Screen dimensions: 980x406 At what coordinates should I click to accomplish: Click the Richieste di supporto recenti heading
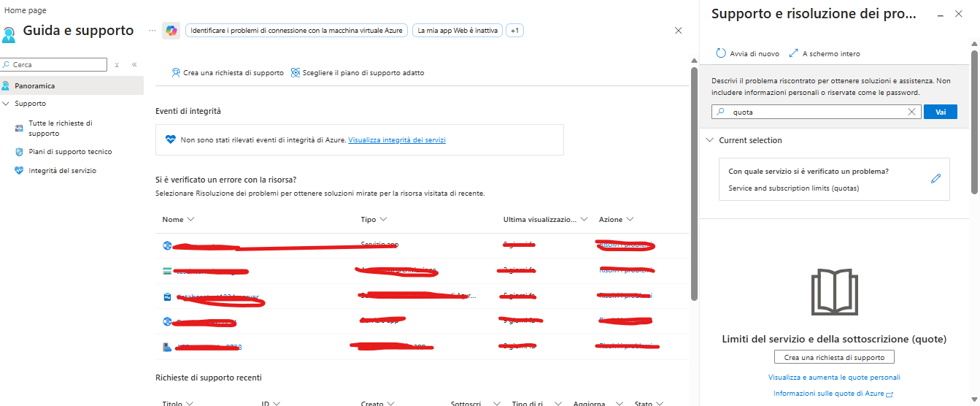click(x=209, y=378)
